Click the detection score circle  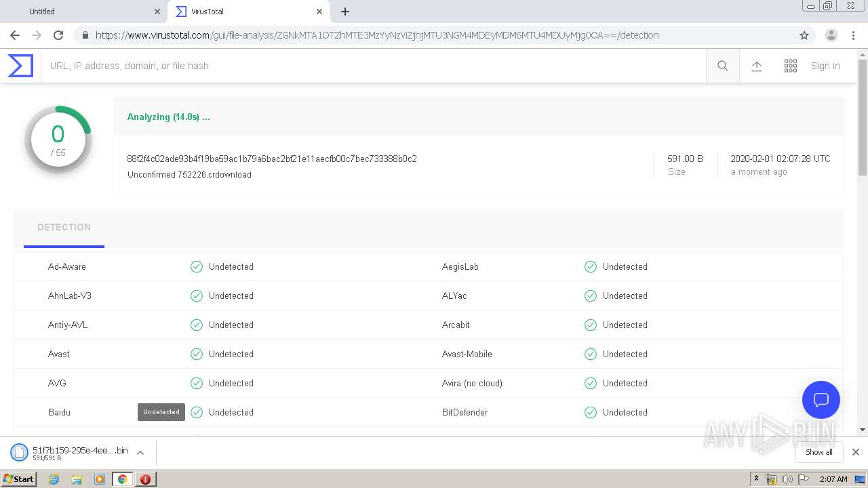tap(58, 140)
